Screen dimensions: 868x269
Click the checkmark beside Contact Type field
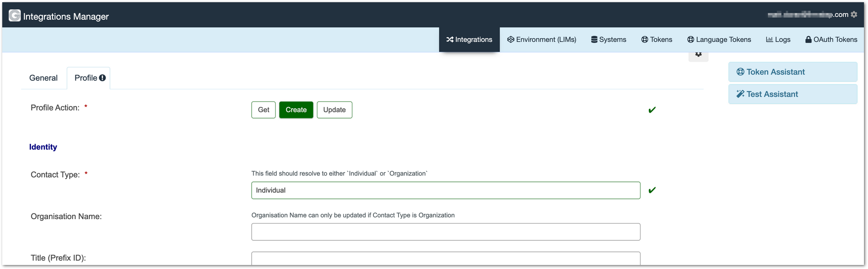coord(652,190)
